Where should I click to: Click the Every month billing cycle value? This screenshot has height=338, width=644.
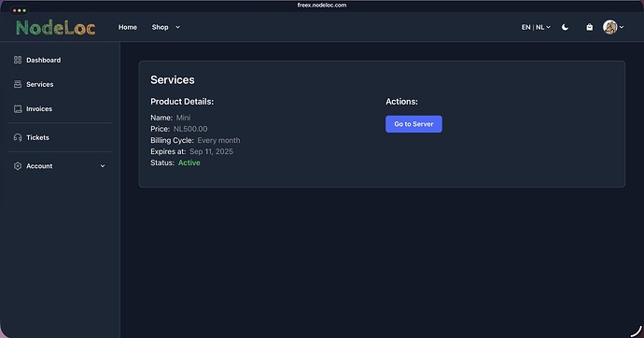pyautogui.click(x=218, y=140)
